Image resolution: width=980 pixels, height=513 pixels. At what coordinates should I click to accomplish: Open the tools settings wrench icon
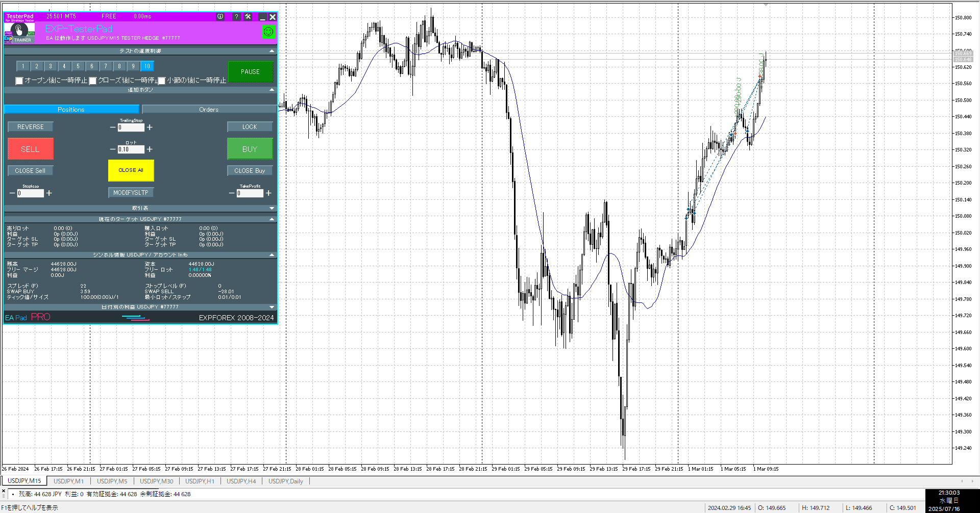pos(248,17)
